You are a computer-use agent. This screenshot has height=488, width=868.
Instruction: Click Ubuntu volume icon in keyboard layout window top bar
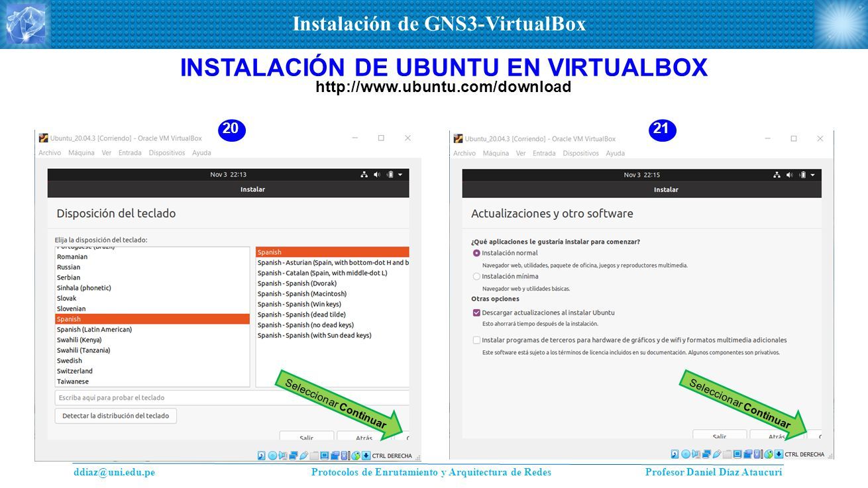377,175
